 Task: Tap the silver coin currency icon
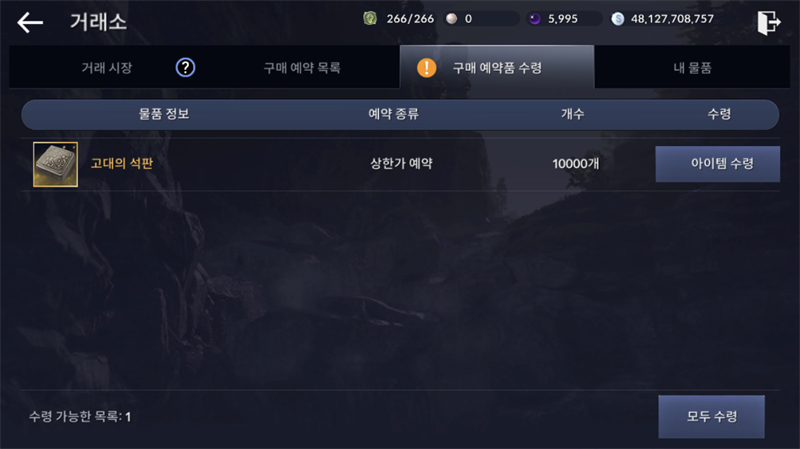click(618, 19)
